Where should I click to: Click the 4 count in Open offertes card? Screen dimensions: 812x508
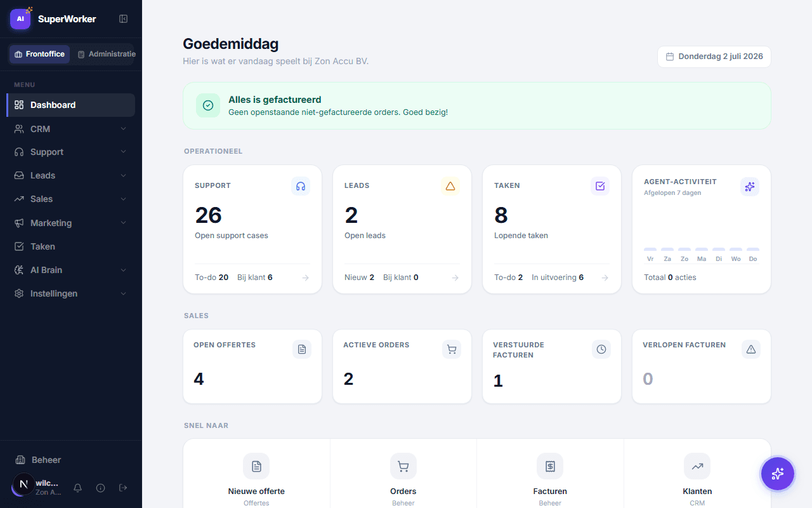tap(199, 379)
